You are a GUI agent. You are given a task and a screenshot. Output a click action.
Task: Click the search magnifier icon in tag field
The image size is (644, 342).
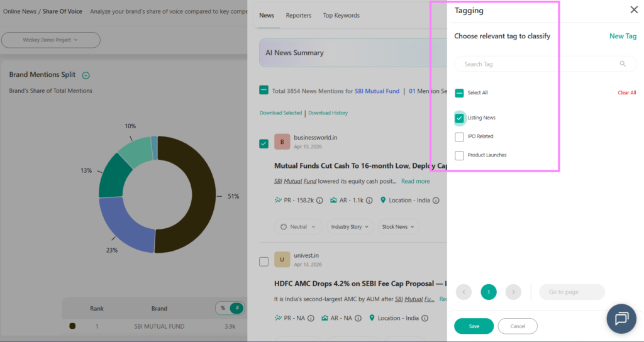coord(623,64)
